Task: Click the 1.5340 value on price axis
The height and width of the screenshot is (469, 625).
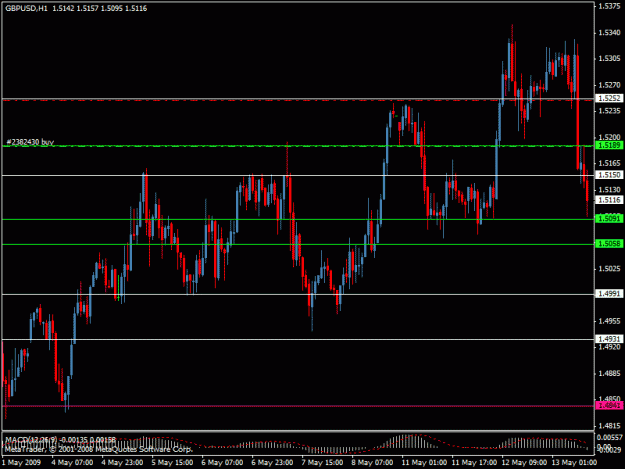Action: click(x=609, y=33)
